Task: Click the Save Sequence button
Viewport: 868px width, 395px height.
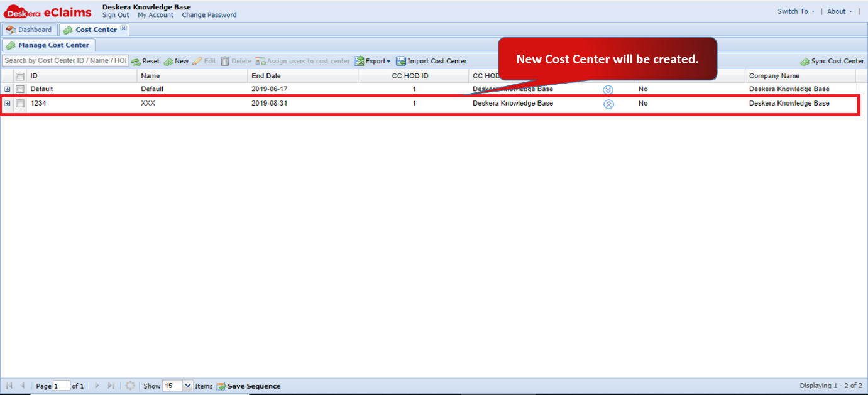Action: pos(248,386)
